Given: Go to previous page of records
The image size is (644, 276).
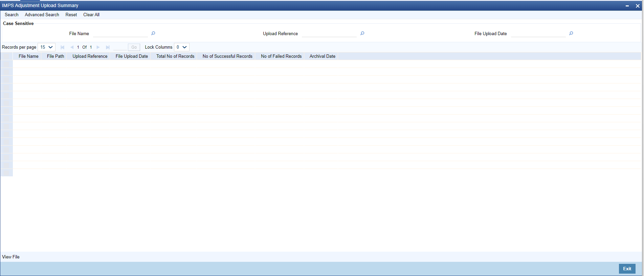Looking at the screenshot, I should (72, 47).
